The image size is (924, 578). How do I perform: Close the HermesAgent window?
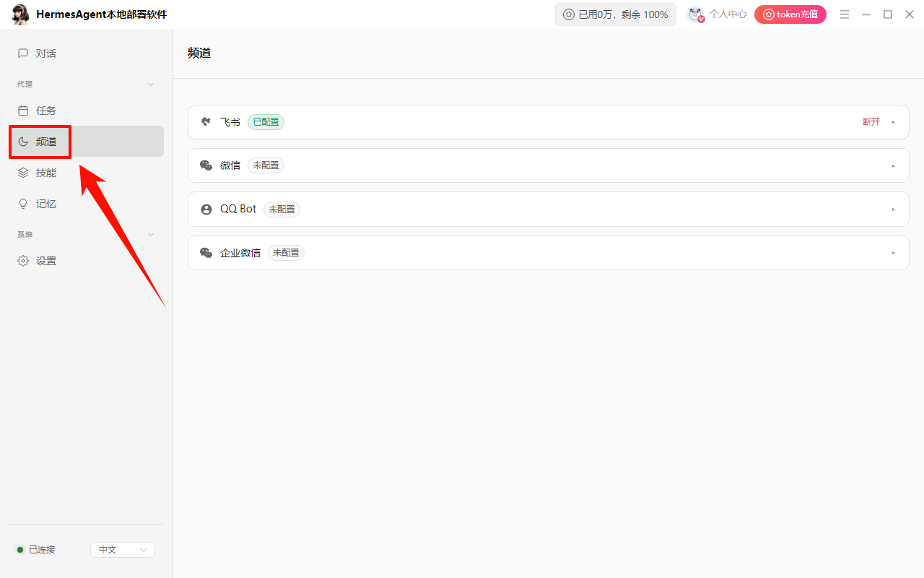(x=910, y=14)
